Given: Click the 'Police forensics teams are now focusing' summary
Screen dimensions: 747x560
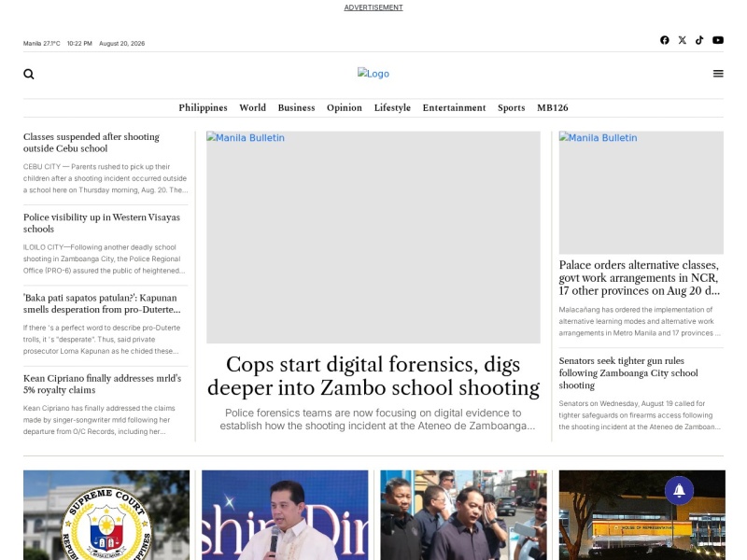Looking at the screenshot, I should 377,419.
